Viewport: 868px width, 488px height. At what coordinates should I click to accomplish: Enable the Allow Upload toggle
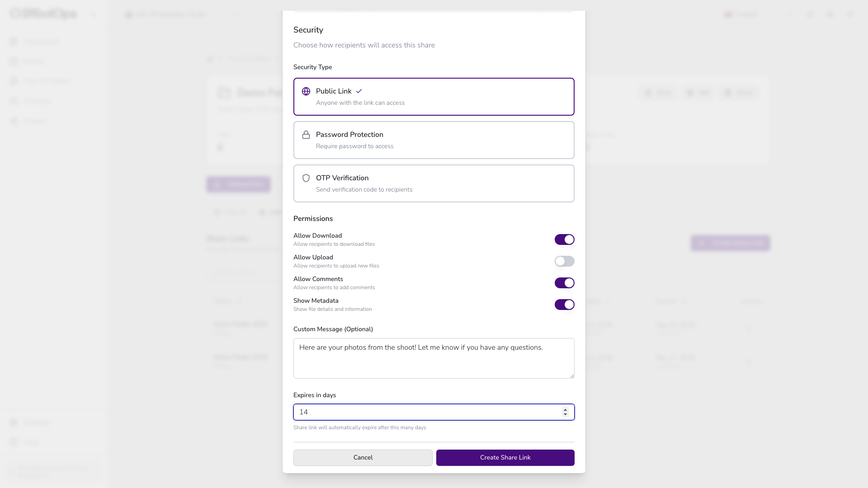tap(564, 261)
